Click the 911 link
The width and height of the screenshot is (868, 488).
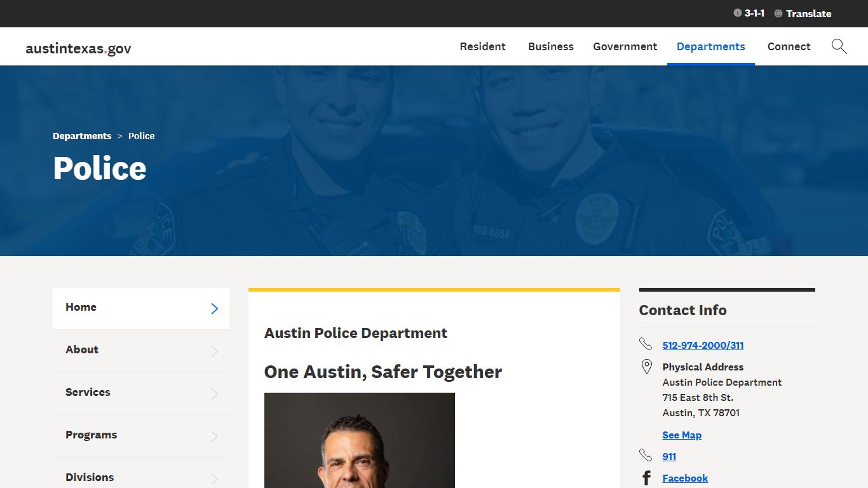point(669,457)
